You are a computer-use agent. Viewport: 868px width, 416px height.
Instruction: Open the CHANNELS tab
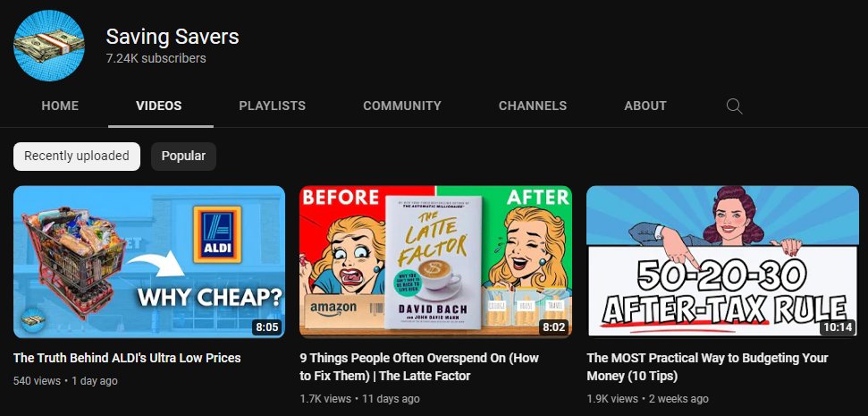tap(533, 106)
